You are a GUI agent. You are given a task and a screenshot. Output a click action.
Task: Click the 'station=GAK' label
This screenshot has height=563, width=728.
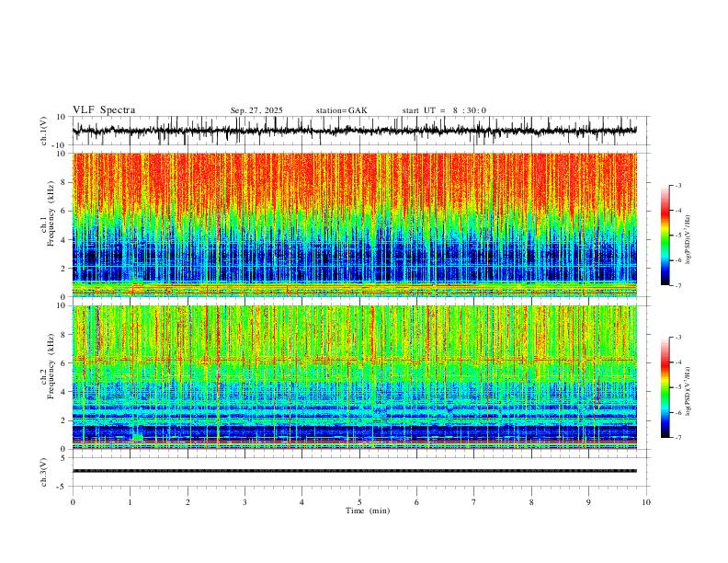tap(341, 110)
